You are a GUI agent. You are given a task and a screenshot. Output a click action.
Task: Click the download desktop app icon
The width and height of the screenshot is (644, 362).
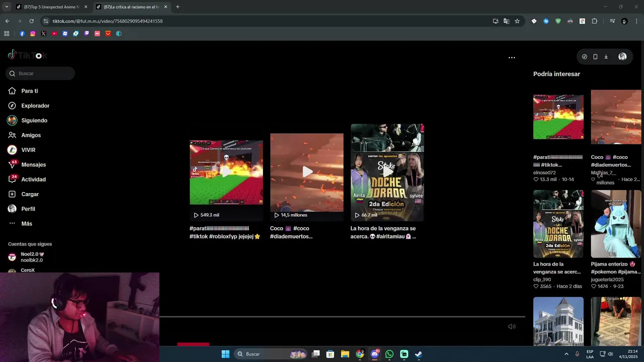point(606,57)
